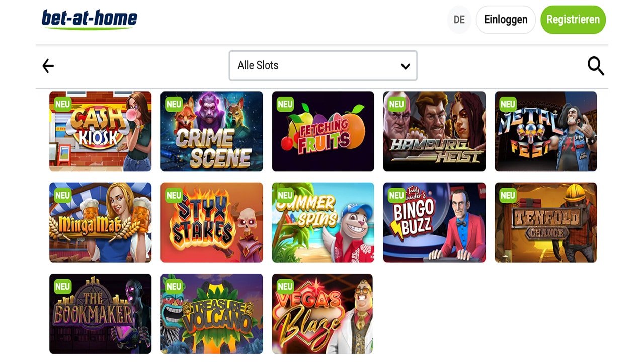This screenshot has height=362, width=644.
Task: Click the Einloggen button
Action: (x=506, y=20)
